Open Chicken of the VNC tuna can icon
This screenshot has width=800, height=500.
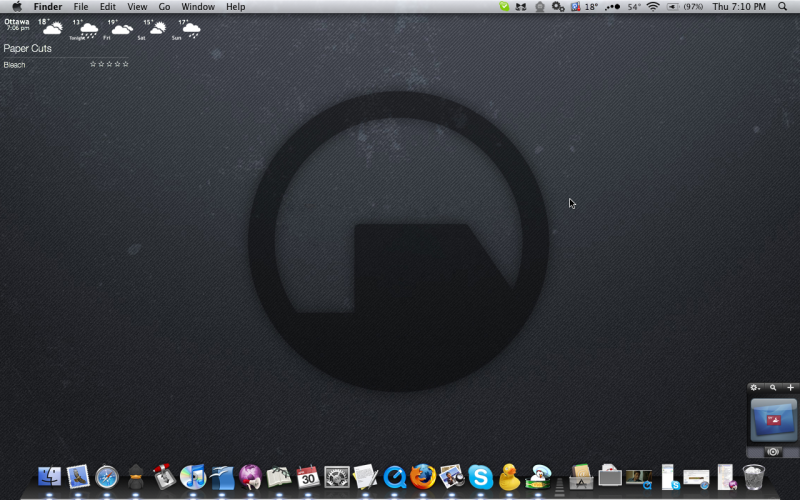pyautogui.click(x=538, y=477)
